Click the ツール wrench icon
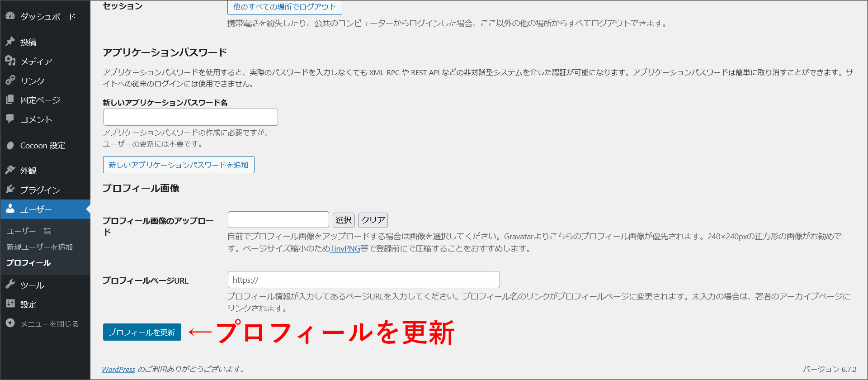Viewport: 868px width, 380px height. [10, 284]
